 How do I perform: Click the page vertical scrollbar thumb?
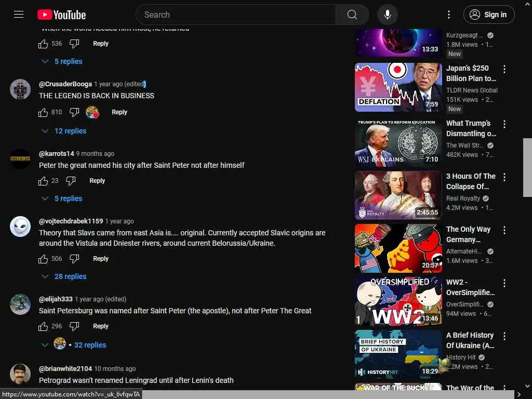click(x=527, y=167)
